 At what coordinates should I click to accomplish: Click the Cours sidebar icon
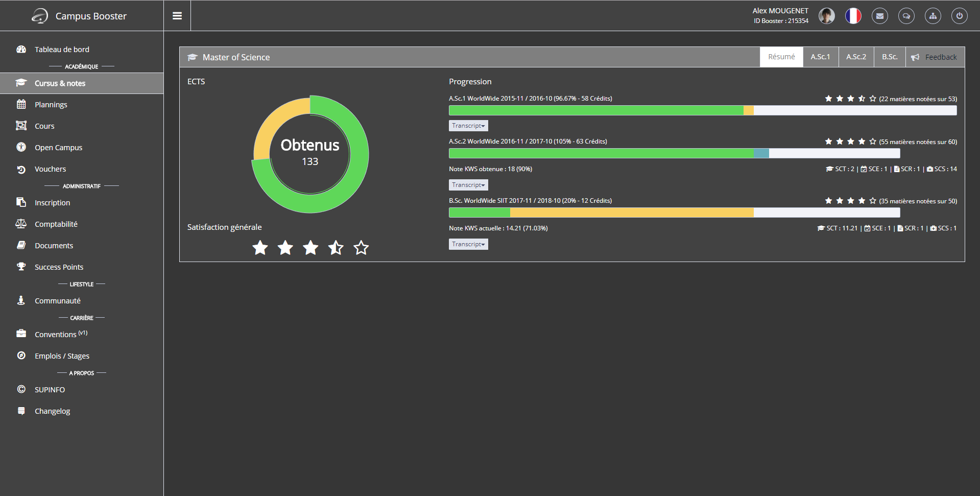coord(21,126)
